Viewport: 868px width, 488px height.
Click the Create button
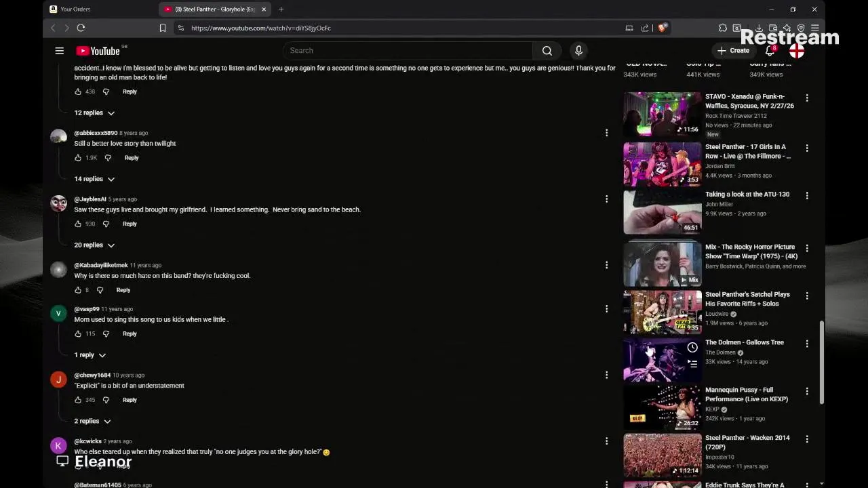click(734, 51)
